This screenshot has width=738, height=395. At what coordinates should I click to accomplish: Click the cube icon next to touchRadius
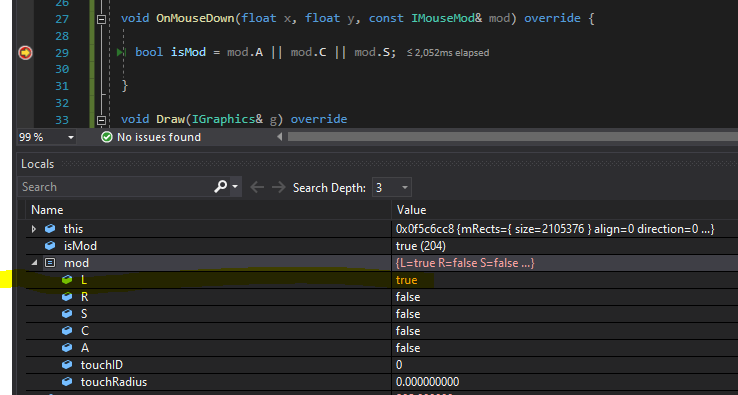pyautogui.click(x=67, y=382)
